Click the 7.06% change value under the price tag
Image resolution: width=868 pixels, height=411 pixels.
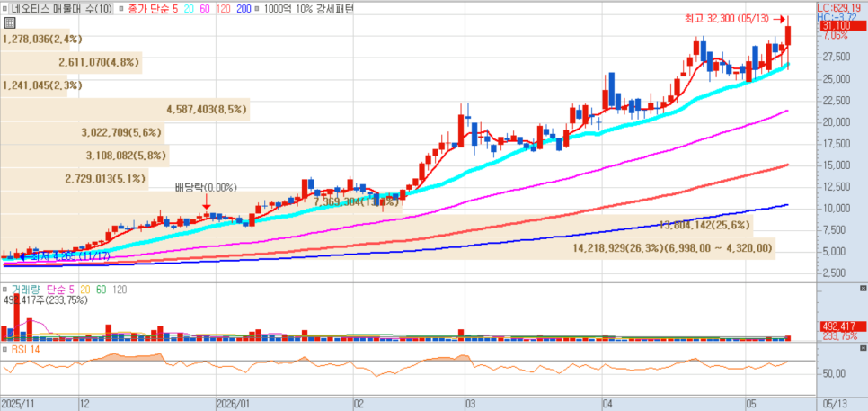tap(836, 35)
